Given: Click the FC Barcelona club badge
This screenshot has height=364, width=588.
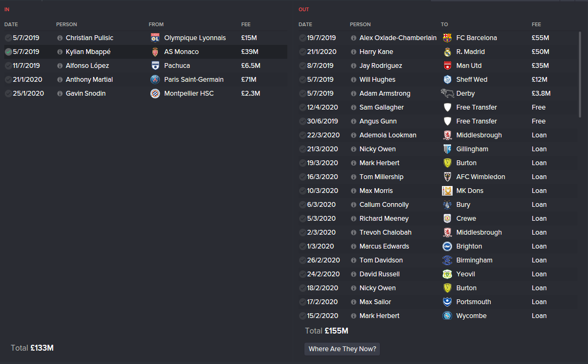Looking at the screenshot, I should pos(448,38).
